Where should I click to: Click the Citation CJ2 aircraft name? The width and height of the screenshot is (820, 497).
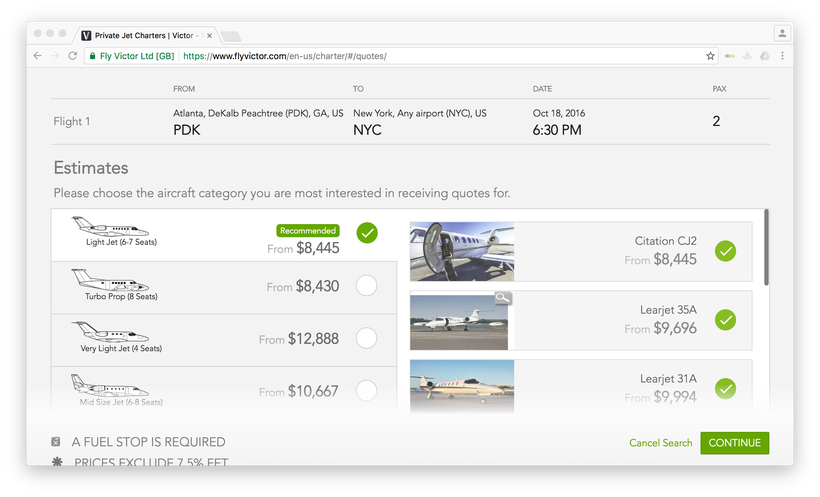(x=665, y=241)
